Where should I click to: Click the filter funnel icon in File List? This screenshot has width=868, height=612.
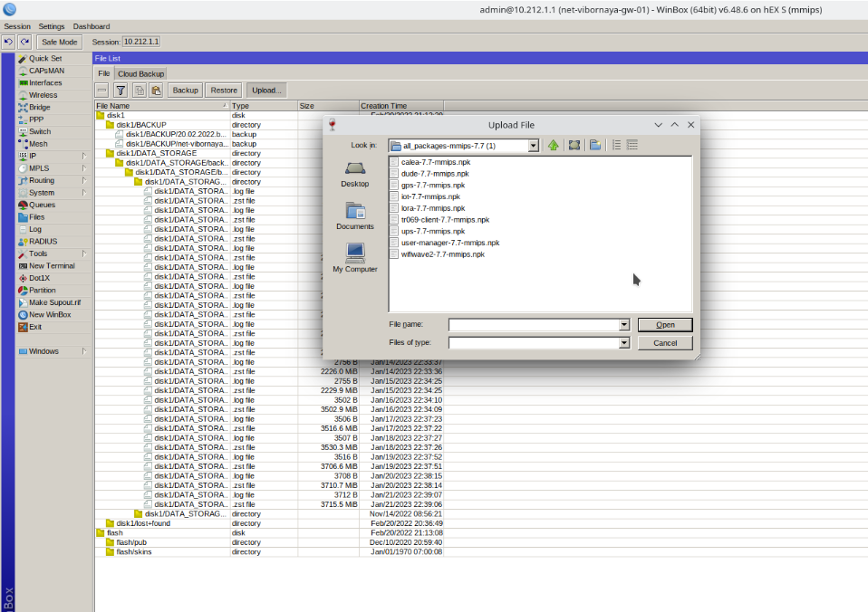click(x=121, y=91)
